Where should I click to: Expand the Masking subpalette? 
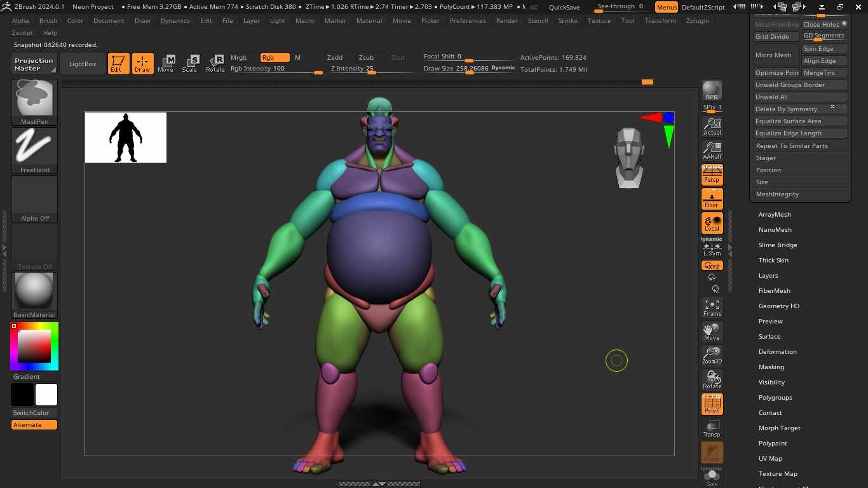coord(771,367)
